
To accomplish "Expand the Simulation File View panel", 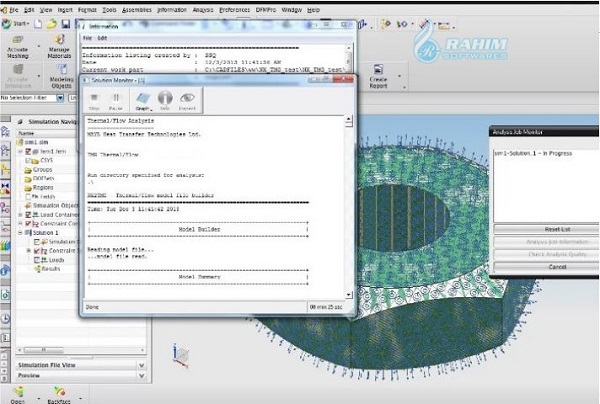I will 142,365.
